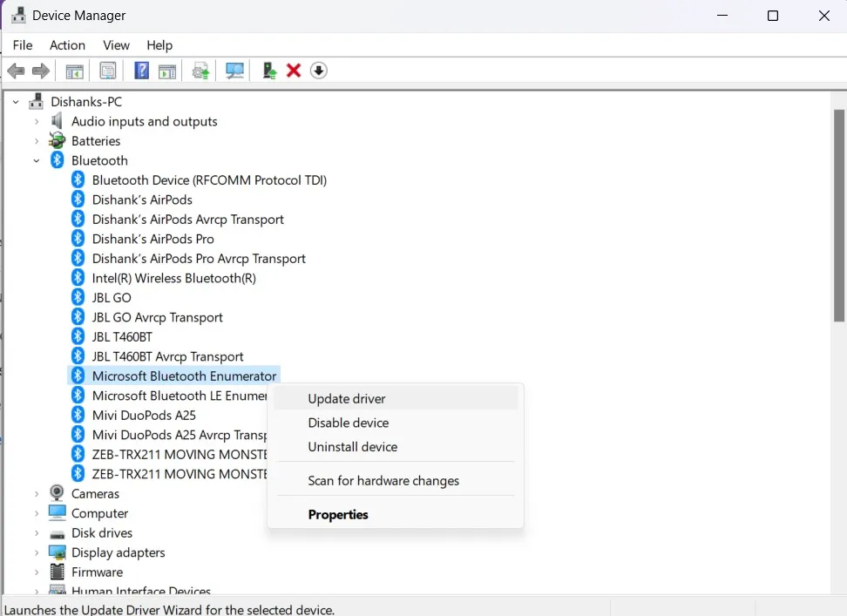Choose Disable device from context menu
Screen dimensions: 847x616
tap(396, 423)
